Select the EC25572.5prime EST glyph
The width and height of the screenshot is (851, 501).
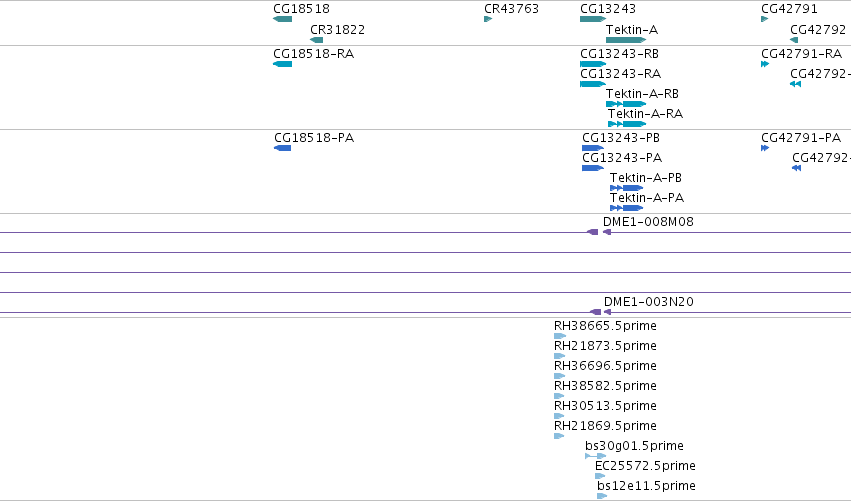tap(600, 477)
